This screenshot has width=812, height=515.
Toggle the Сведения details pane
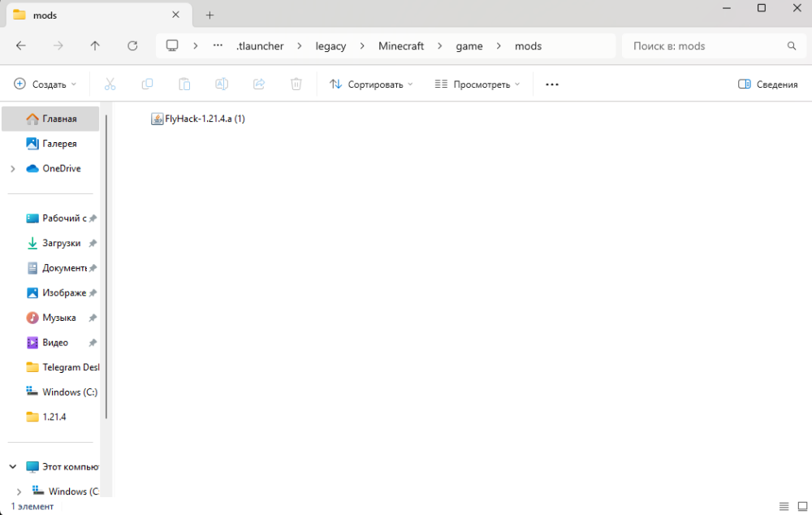[x=768, y=84]
